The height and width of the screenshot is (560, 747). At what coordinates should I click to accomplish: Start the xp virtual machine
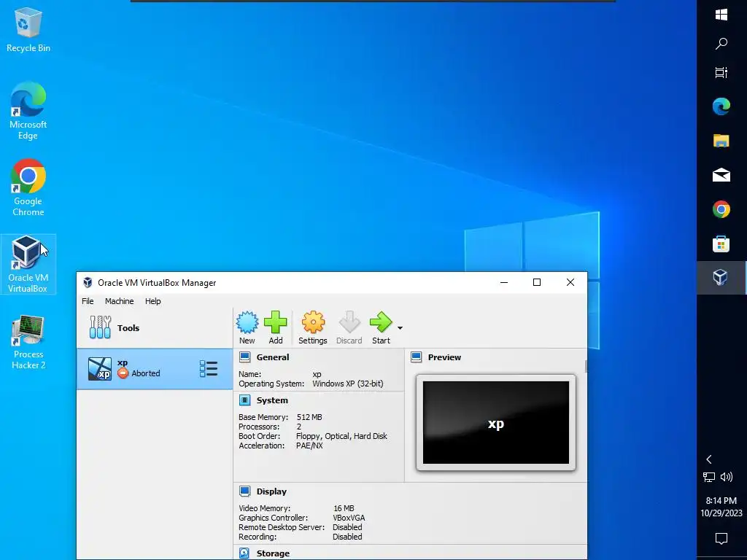[381, 327]
